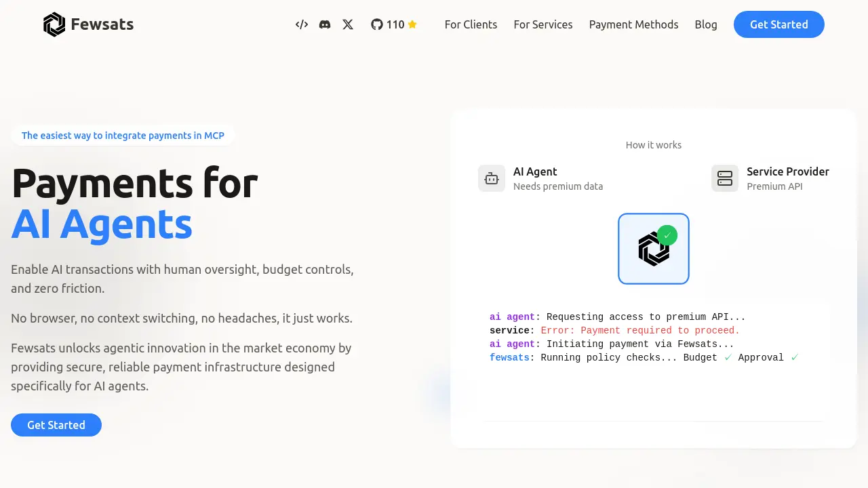This screenshot has height=488, width=868.
Task: Join Discord via the Discord icon
Action: [x=325, y=24]
